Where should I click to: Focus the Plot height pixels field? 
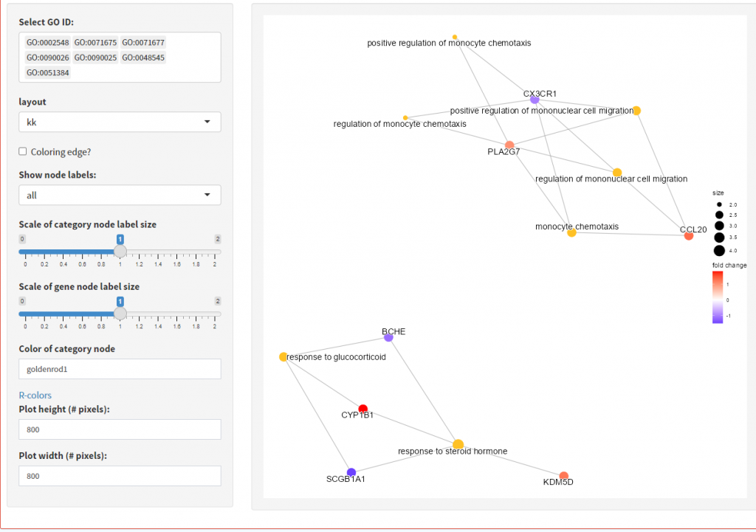point(120,429)
